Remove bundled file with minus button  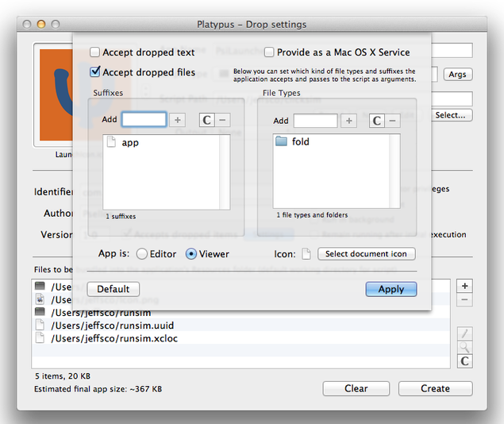[x=464, y=299]
